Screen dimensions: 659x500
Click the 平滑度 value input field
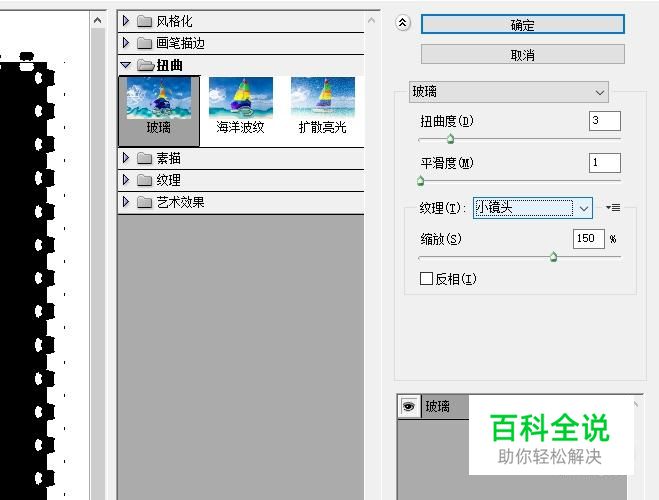pyautogui.click(x=604, y=163)
